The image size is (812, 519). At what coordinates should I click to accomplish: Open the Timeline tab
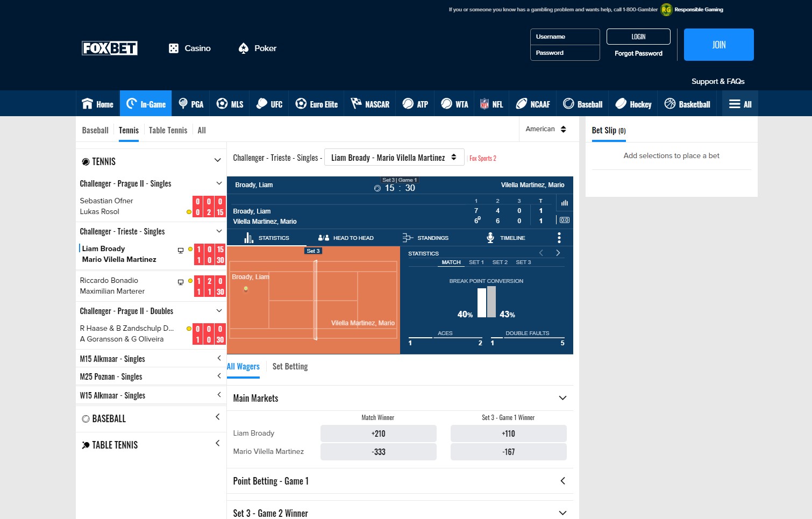pyautogui.click(x=505, y=238)
